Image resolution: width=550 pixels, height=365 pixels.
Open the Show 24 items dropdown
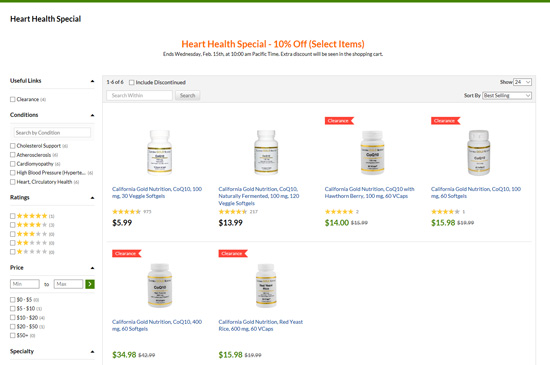[x=522, y=82]
